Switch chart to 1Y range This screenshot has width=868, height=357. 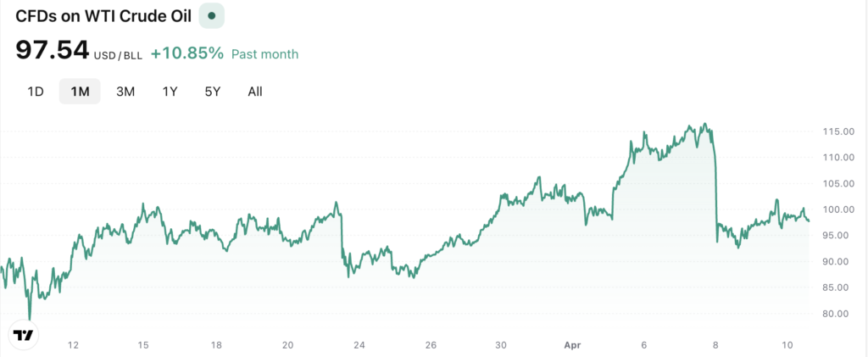click(x=170, y=92)
